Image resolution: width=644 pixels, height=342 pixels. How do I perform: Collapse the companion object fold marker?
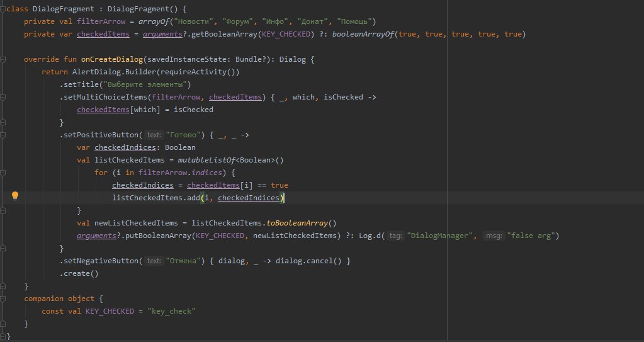point(3,299)
